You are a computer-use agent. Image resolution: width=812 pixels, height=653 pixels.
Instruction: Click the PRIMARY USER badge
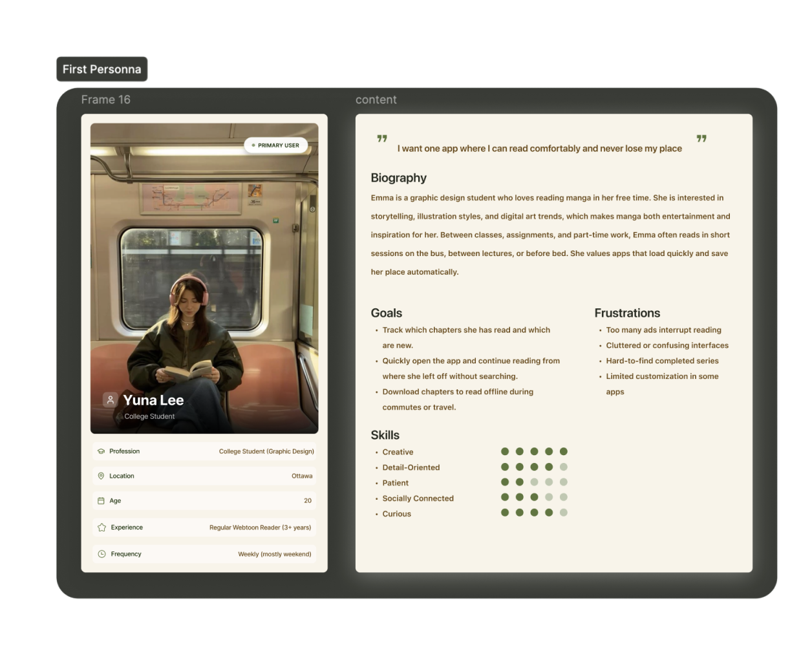pos(275,145)
